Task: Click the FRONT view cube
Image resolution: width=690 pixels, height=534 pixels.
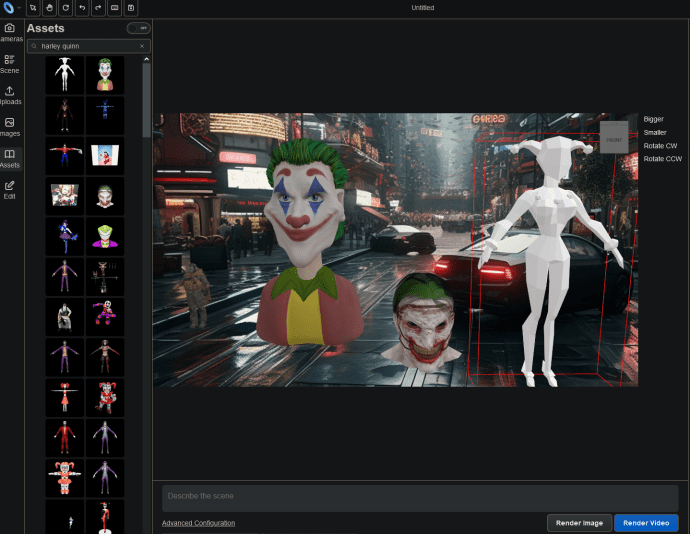Action: [614, 137]
